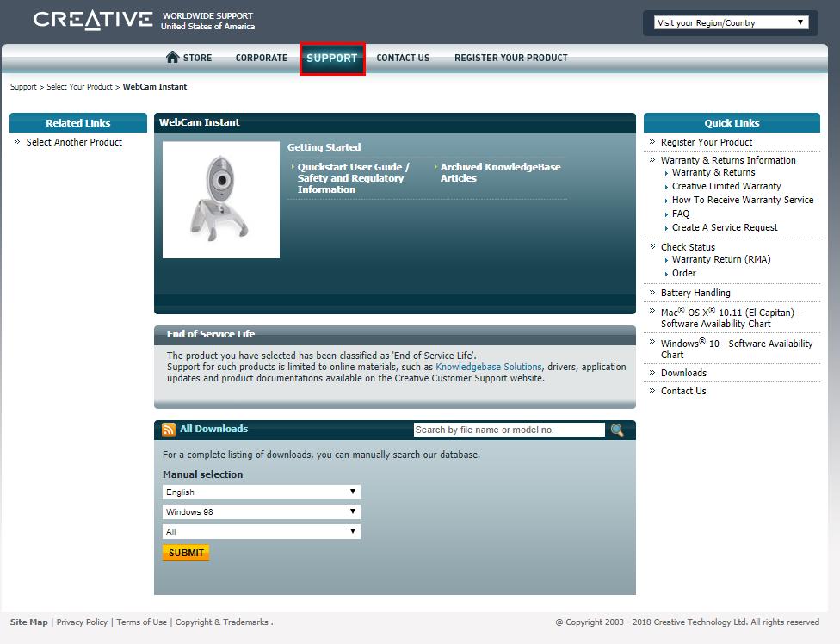Open the language selection dropdown showing English
This screenshot has height=644, width=840.
click(261, 492)
